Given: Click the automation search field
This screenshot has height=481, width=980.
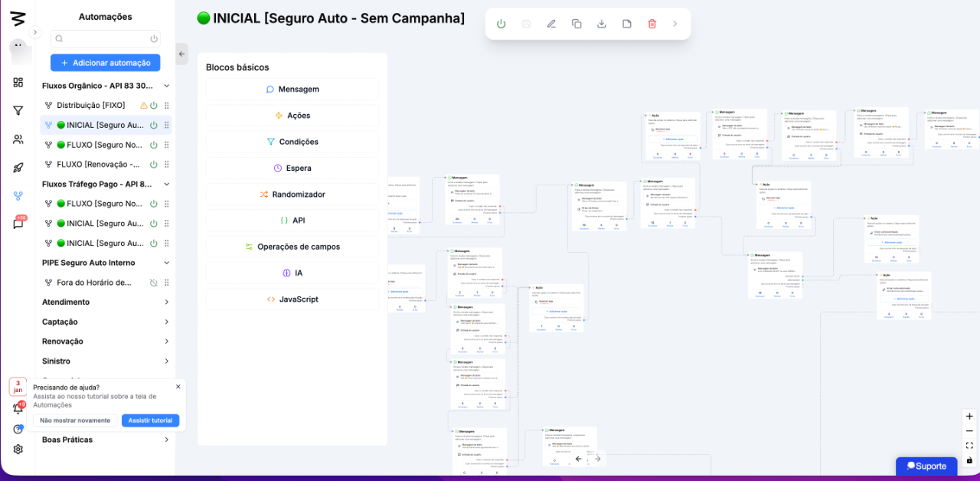Looking at the screenshot, I should coord(106,38).
